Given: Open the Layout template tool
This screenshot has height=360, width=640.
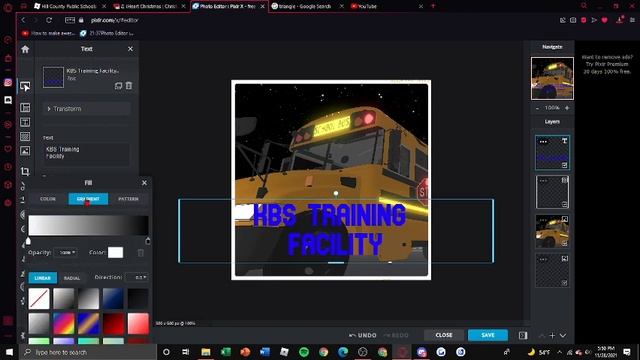Looking at the screenshot, I should click(x=25, y=107).
